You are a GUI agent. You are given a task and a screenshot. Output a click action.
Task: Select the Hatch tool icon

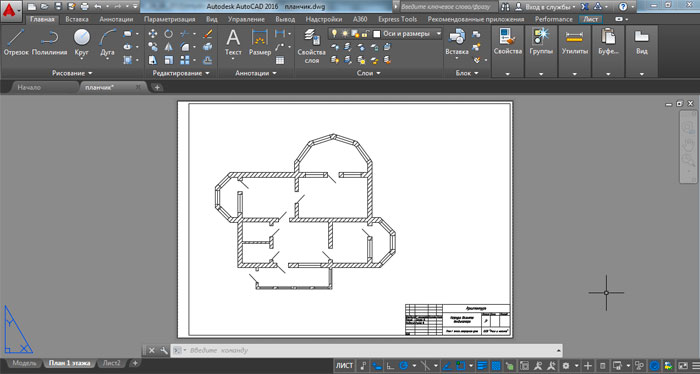click(x=128, y=60)
